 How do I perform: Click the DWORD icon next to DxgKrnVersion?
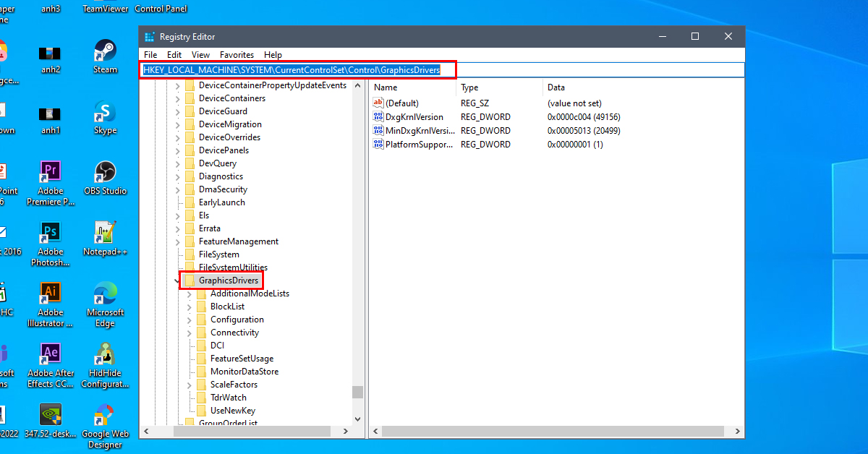pyautogui.click(x=377, y=116)
